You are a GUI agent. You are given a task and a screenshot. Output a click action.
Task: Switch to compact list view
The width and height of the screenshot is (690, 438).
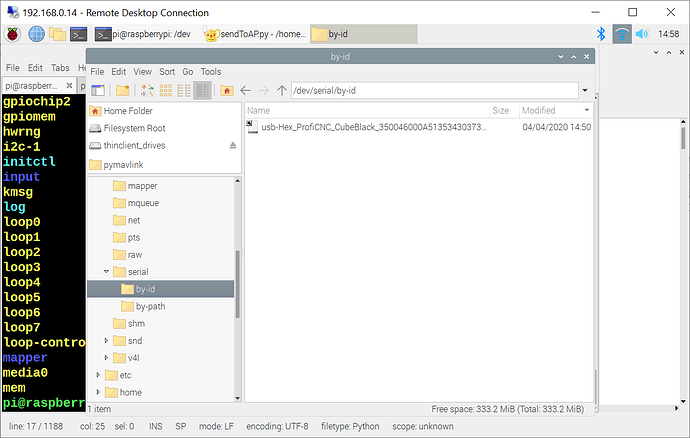(x=184, y=91)
